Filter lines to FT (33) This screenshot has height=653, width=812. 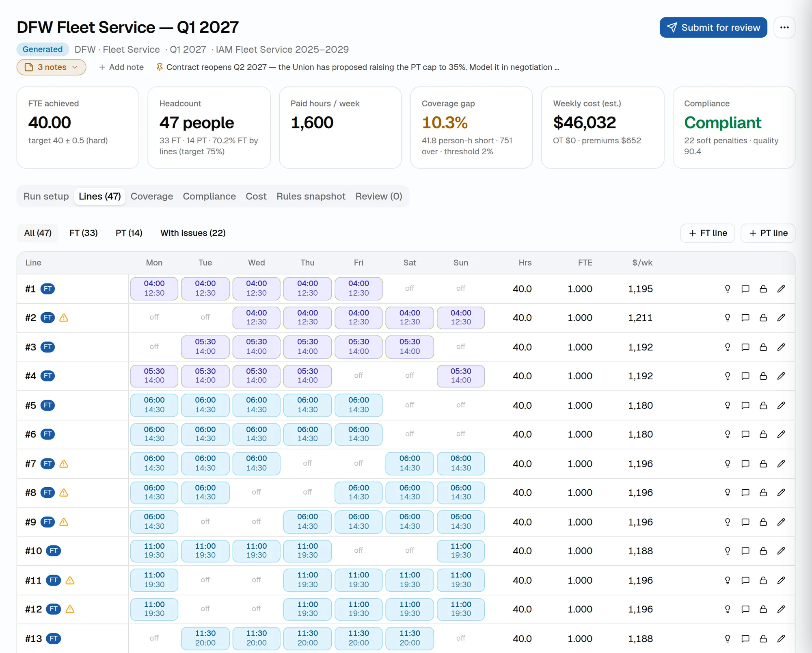pos(84,233)
